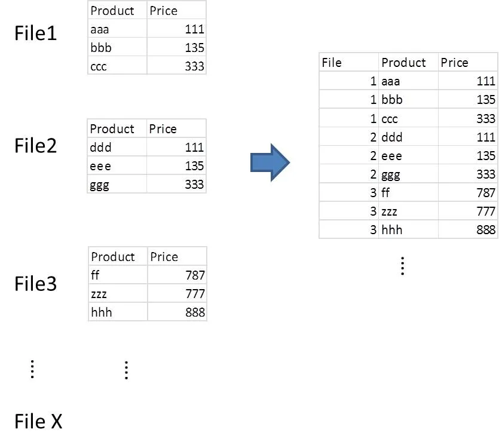Viewport: 499px width, 448px height.
Task: Select the Price header in the merged table
Action: click(x=468, y=62)
